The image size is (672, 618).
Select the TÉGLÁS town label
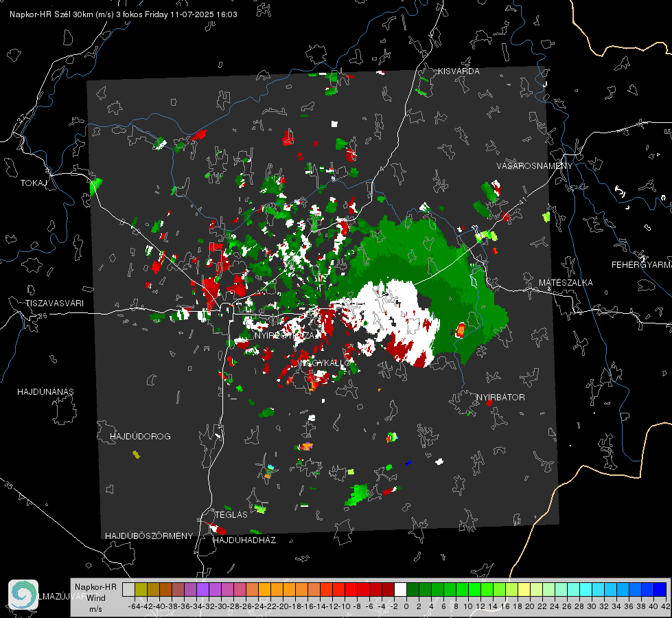click(x=231, y=515)
